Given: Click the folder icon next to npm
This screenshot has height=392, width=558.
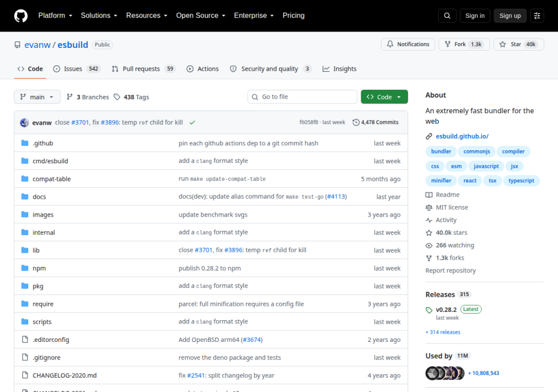Looking at the screenshot, I should coord(25,268).
